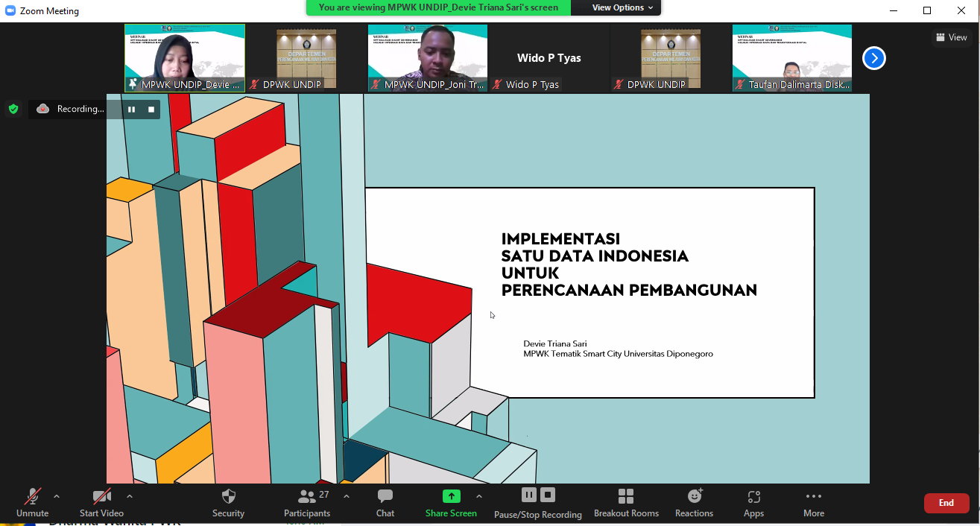This screenshot has height=526, width=980.
Task: Click the green encryption shield icon
Action: pos(13,109)
